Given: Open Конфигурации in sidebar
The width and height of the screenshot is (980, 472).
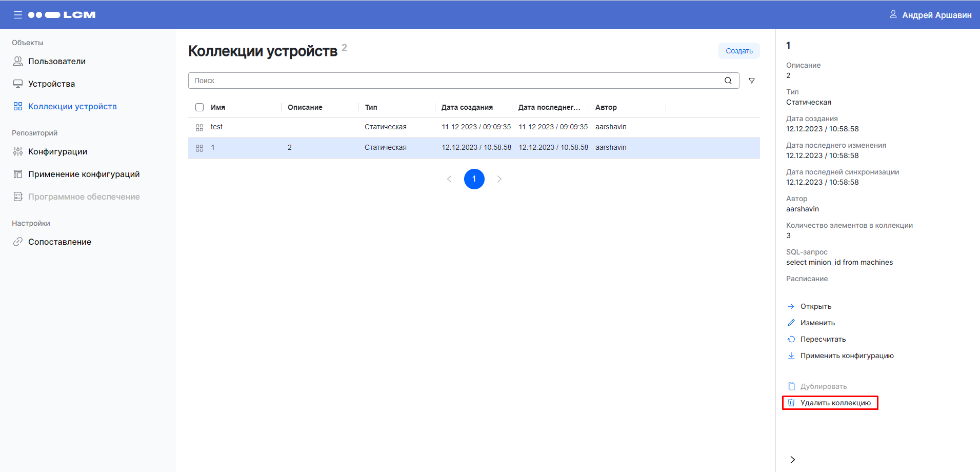Looking at the screenshot, I should [x=57, y=151].
